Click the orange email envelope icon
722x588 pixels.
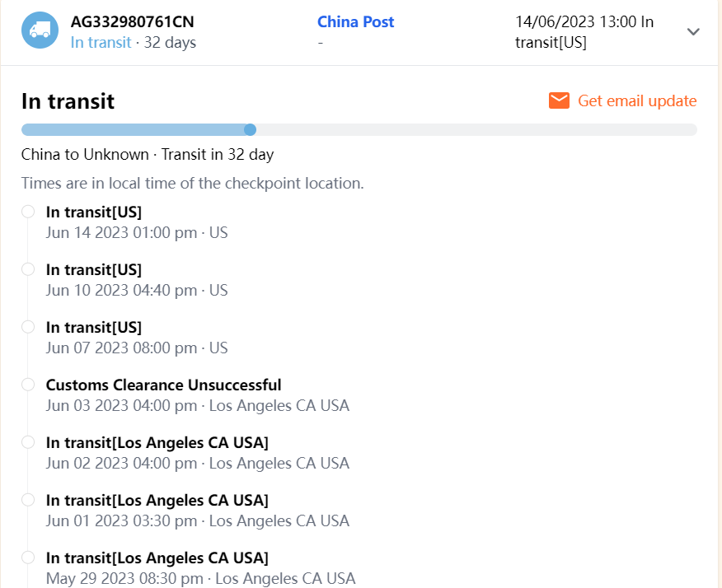pos(559,101)
